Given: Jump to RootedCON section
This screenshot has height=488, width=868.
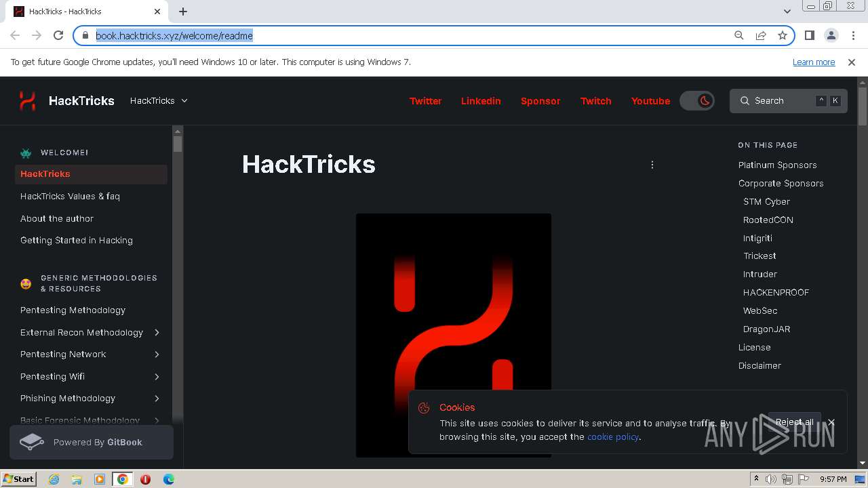Looking at the screenshot, I should click(x=768, y=220).
